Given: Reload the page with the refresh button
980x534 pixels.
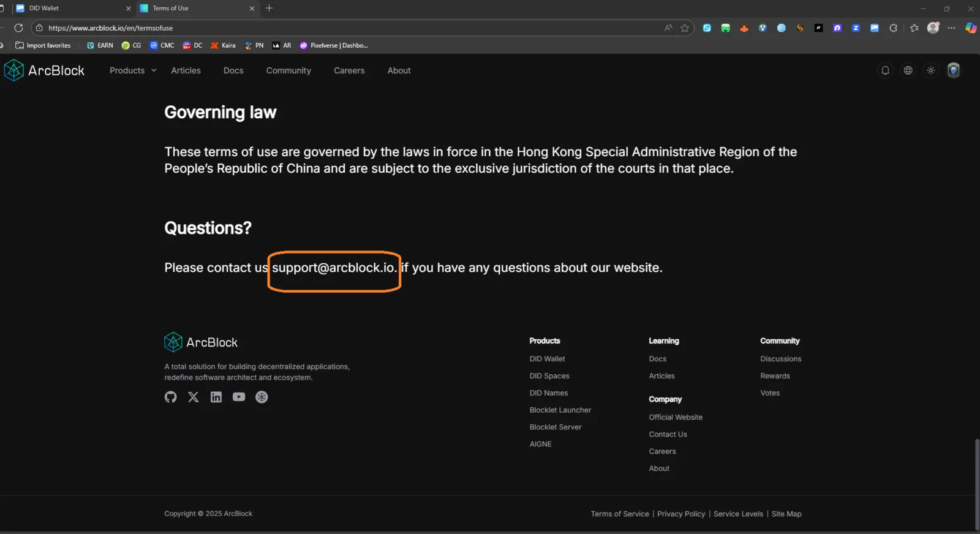Looking at the screenshot, I should pyautogui.click(x=18, y=28).
